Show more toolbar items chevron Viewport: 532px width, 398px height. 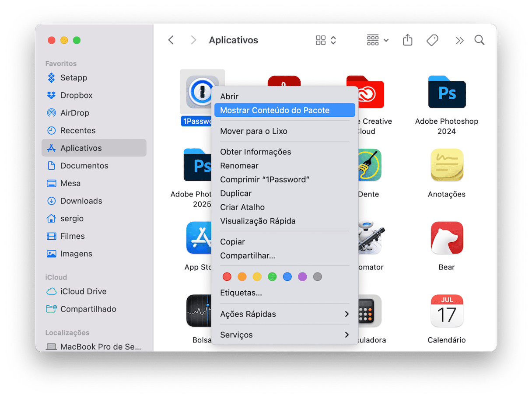pos(459,40)
